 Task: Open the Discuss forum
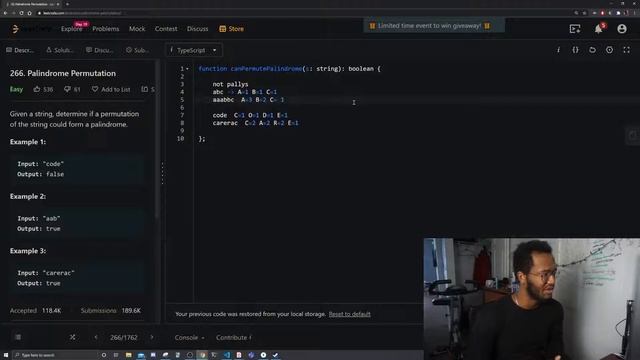pyautogui.click(x=198, y=29)
